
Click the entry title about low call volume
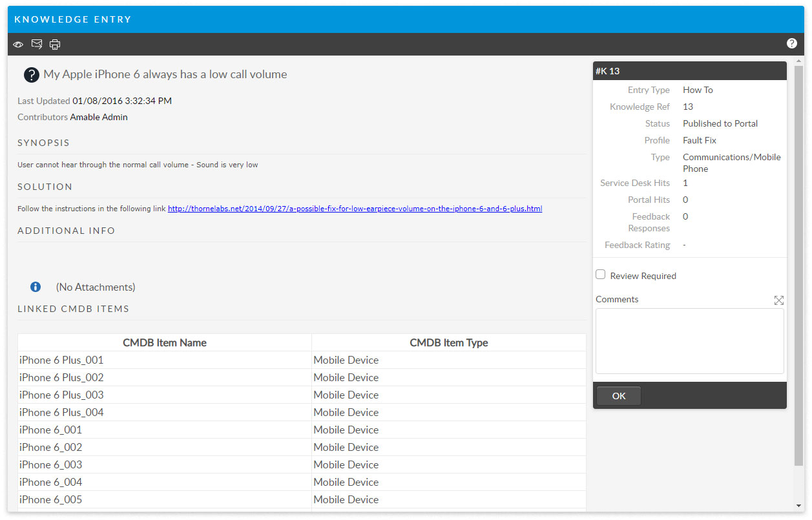pyautogui.click(x=165, y=74)
